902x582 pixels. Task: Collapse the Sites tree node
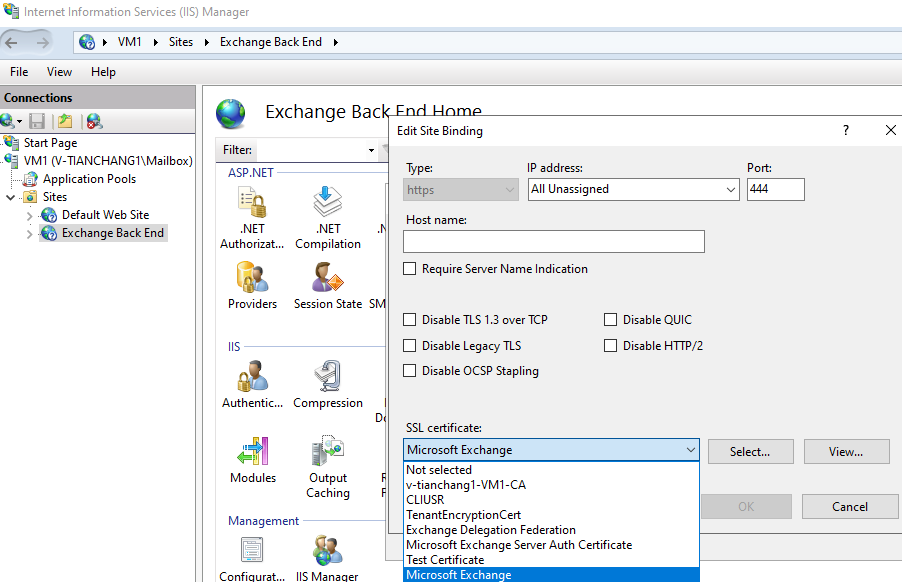pos(10,197)
